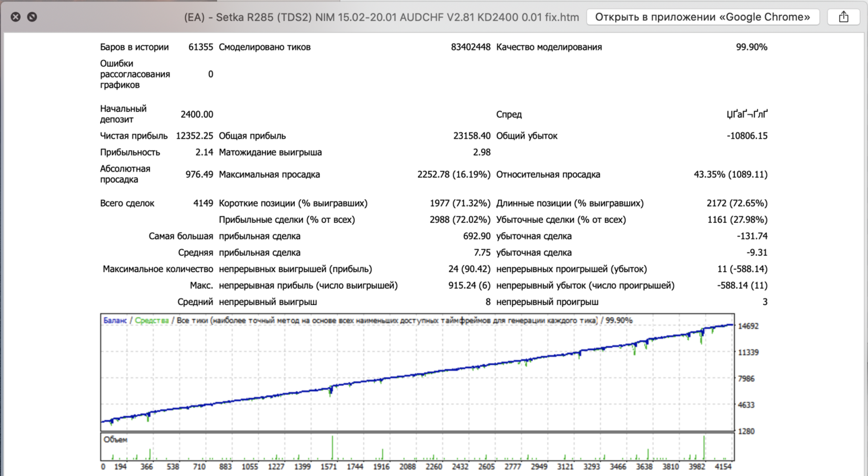Click the 'Спред' label

[509, 114]
